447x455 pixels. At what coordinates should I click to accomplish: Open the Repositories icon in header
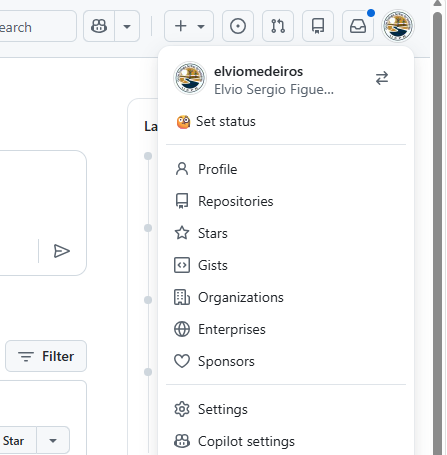click(318, 26)
